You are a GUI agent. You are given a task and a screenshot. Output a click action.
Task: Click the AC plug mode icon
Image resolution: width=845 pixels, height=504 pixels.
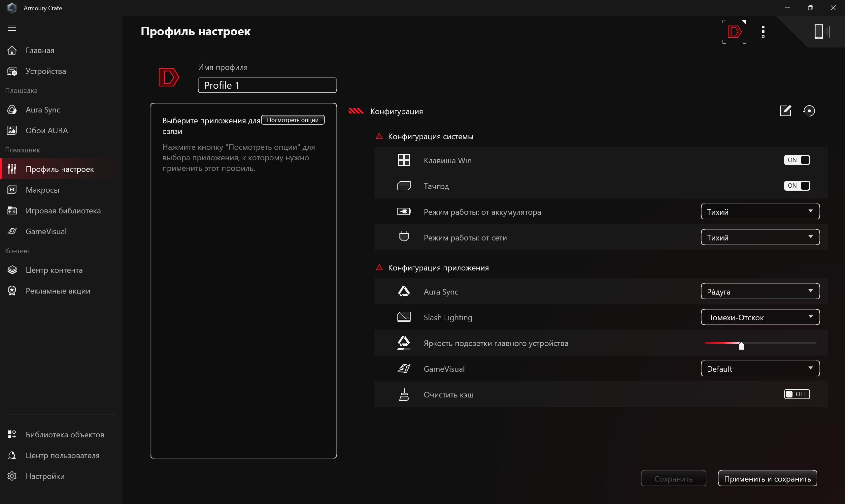(x=404, y=237)
